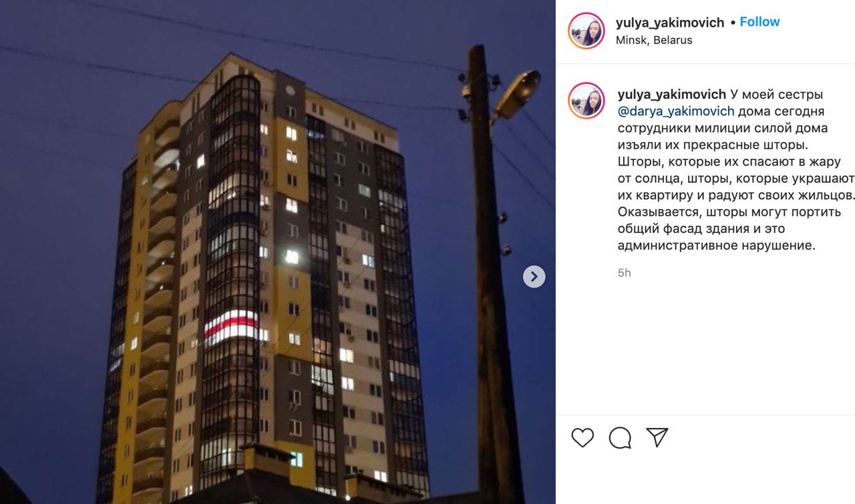The image size is (855, 504).
Task: Follow yulya_yakimovich
Action: [759, 22]
